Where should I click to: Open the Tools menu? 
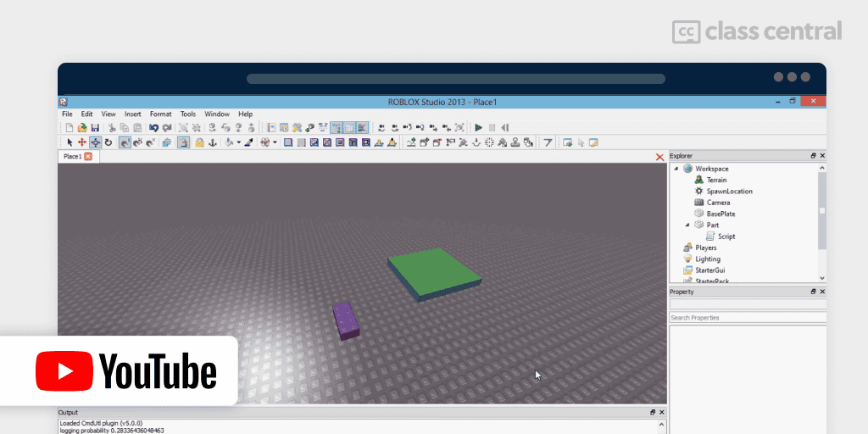click(188, 114)
